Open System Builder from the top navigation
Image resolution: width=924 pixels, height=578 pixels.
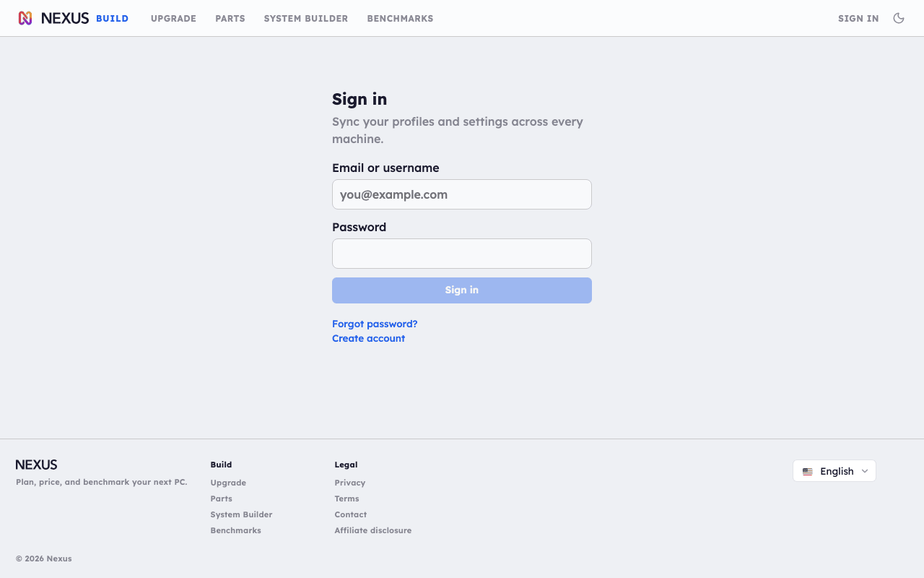pyautogui.click(x=306, y=19)
